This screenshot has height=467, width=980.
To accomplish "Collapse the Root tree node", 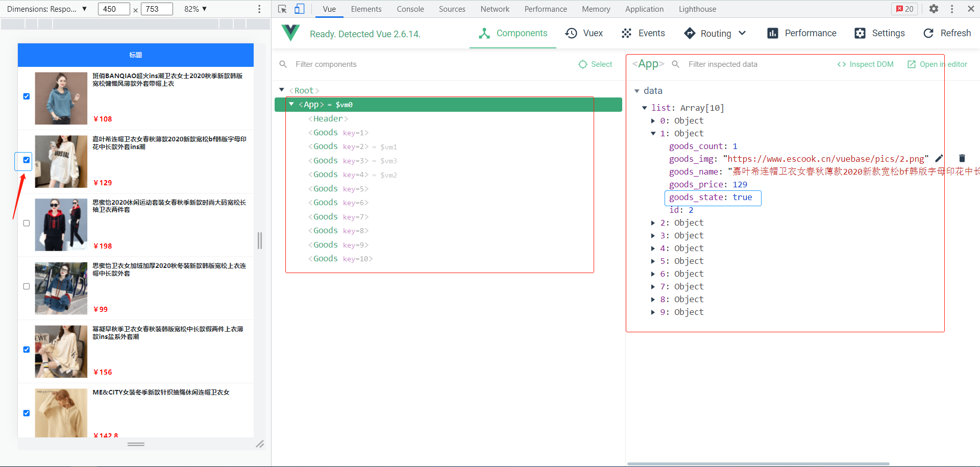I will click(x=281, y=90).
